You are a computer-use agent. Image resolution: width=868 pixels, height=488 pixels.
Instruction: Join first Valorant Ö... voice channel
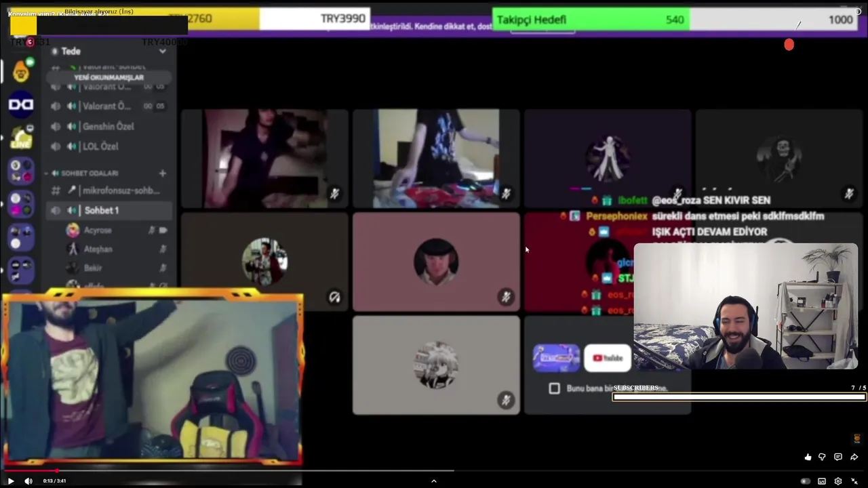pos(108,87)
